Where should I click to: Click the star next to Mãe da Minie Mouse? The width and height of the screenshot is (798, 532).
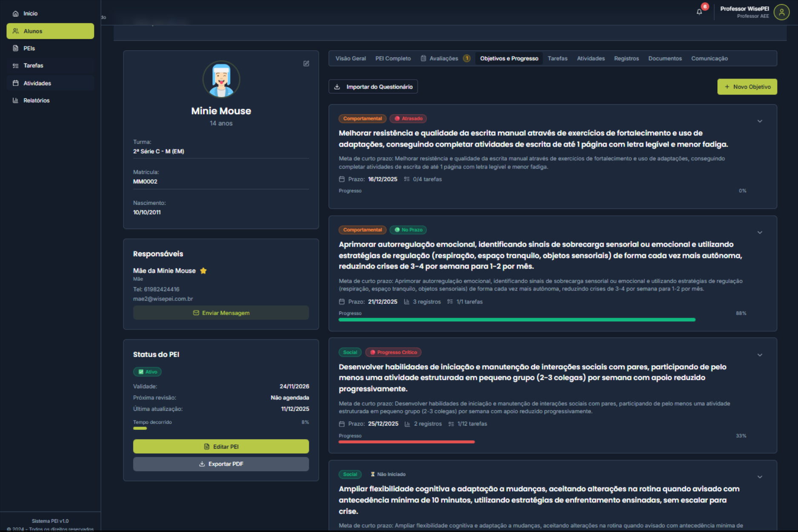pyautogui.click(x=203, y=271)
